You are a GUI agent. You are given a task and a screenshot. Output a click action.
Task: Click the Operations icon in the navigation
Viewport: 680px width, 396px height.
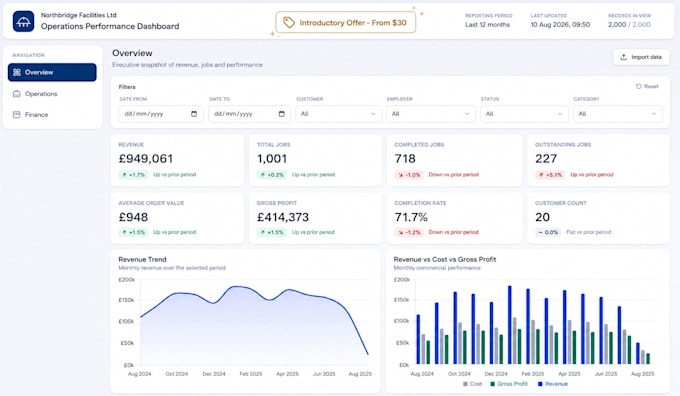coord(16,94)
